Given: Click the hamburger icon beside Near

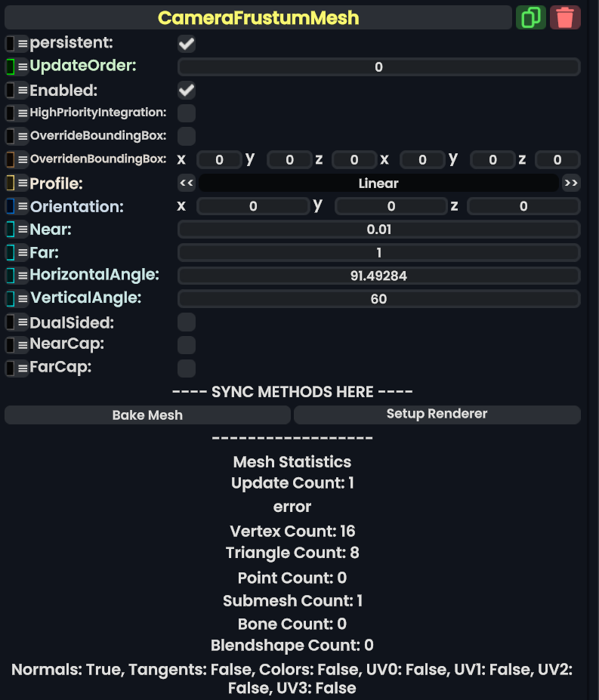Looking at the screenshot, I should (23, 230).
